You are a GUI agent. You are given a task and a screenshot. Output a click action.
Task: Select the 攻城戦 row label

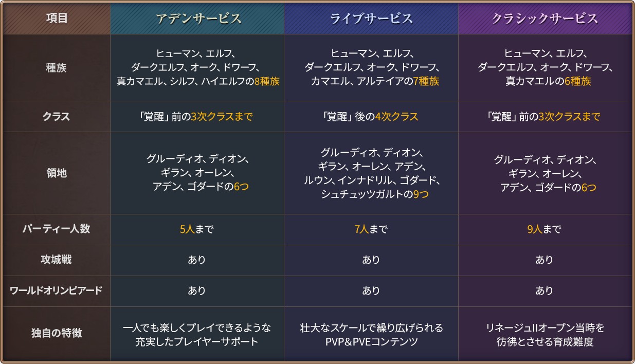57,260
